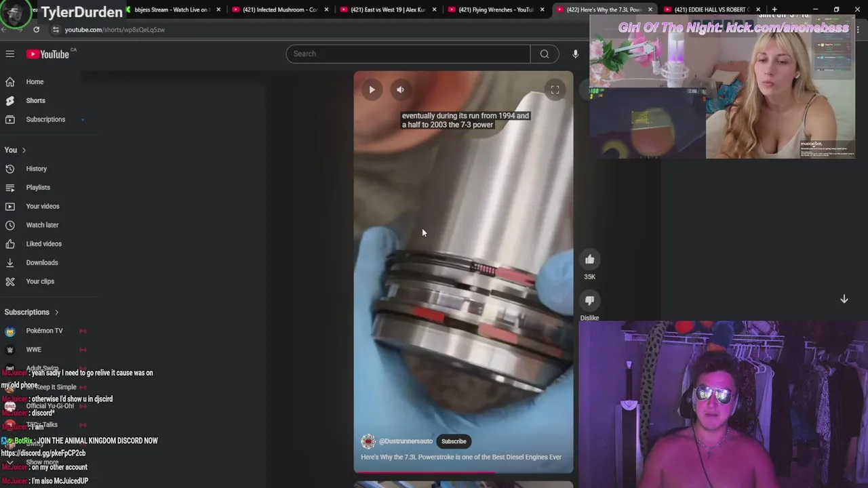The image size is (868, 488).
Task: Switch to the Infected Mushroom tab
Action: point(281,9)
